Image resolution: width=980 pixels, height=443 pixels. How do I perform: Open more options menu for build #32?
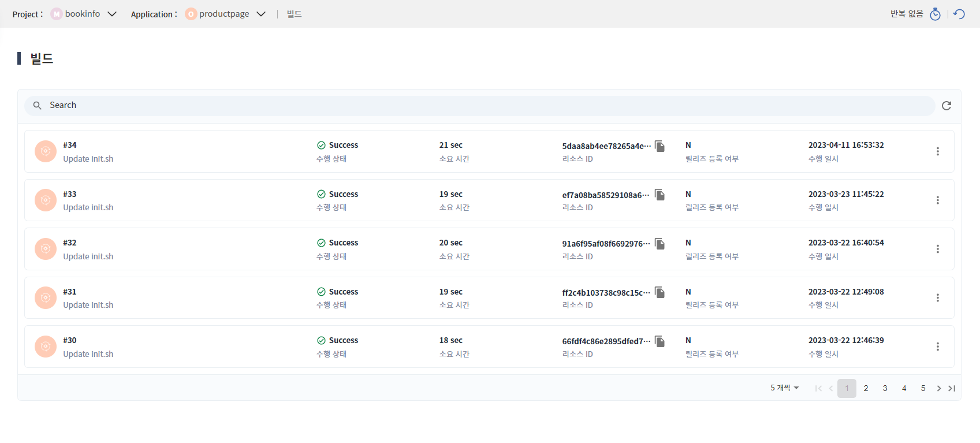click(937, 249)
